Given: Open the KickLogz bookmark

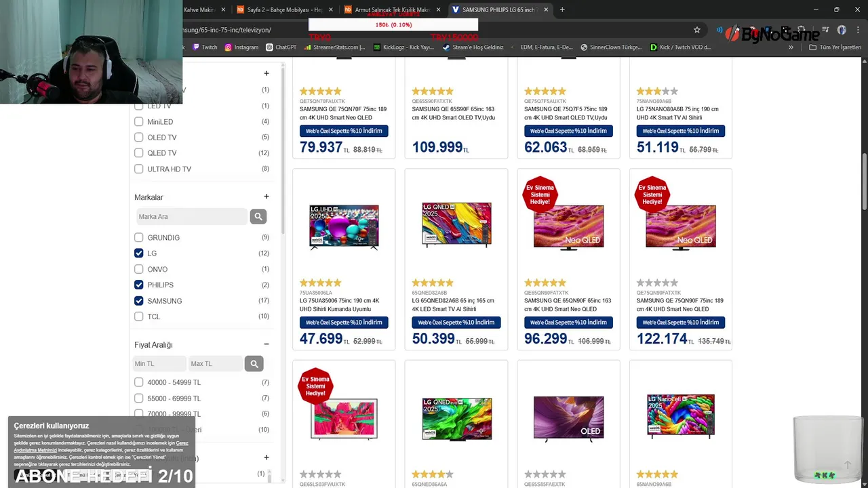Looking at the screenshot, I should (403, 47).
